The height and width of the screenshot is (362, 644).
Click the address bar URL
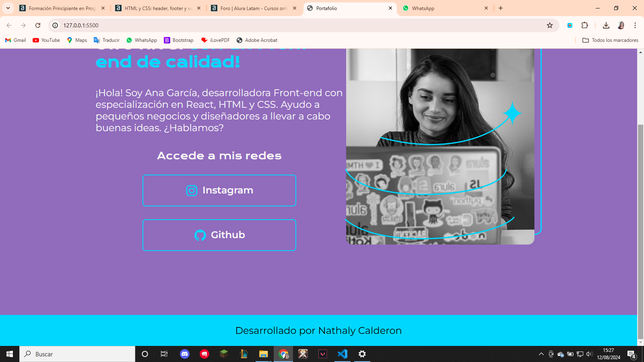[81, 25]
